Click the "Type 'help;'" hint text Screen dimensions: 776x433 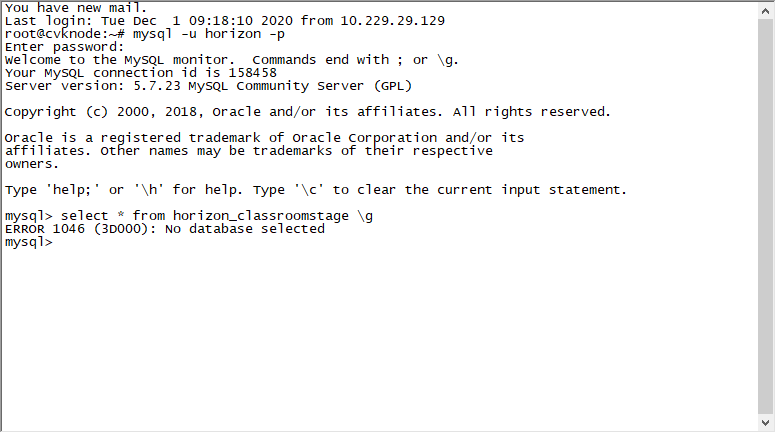click(52, 189)
